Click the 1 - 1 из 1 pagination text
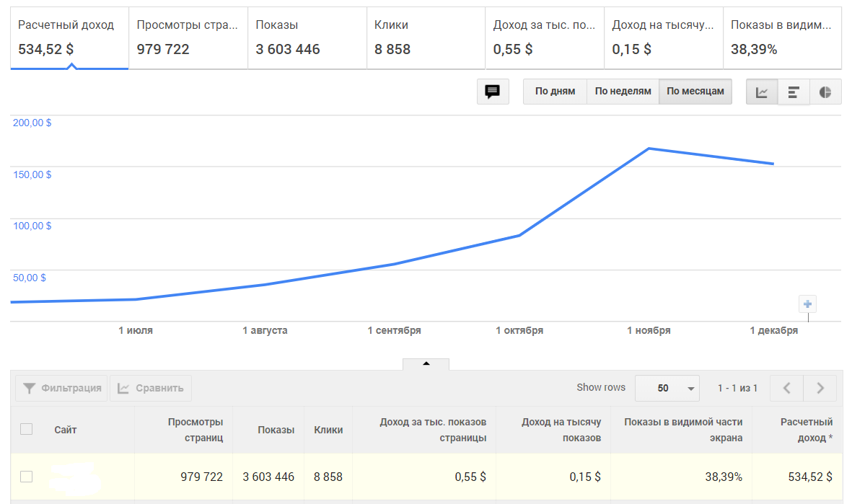The height and width of the screenshot is (504, 852). click(737, 388)
